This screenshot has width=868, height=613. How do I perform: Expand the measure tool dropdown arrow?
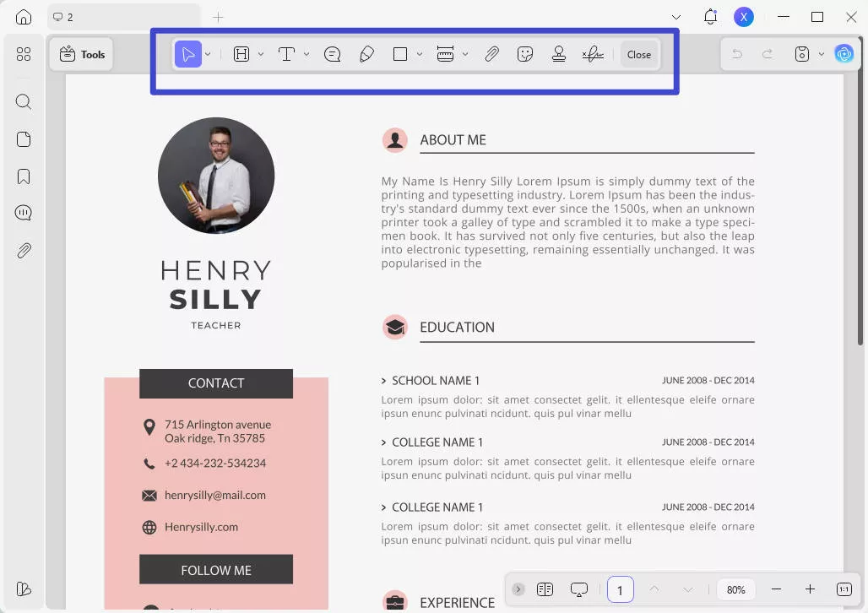465,54
